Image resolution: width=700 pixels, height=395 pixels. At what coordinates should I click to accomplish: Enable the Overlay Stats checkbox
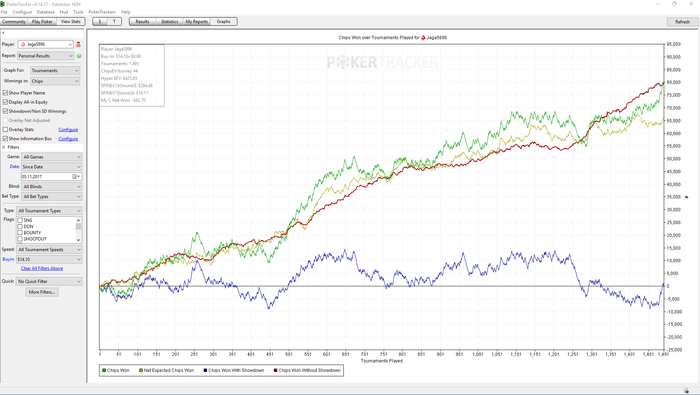pos(5,129)
